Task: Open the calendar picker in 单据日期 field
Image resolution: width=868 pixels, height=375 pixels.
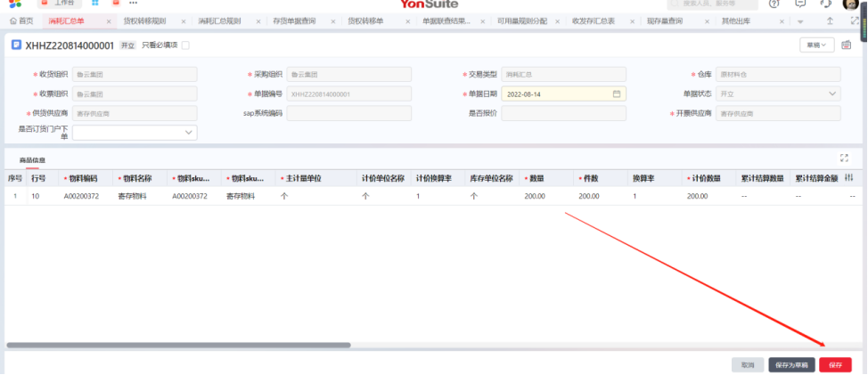Action: (x=616, y=94)
